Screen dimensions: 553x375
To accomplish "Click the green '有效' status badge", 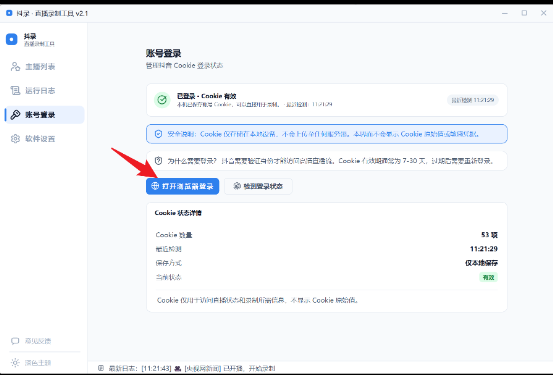I will click(x=488, y=277).
